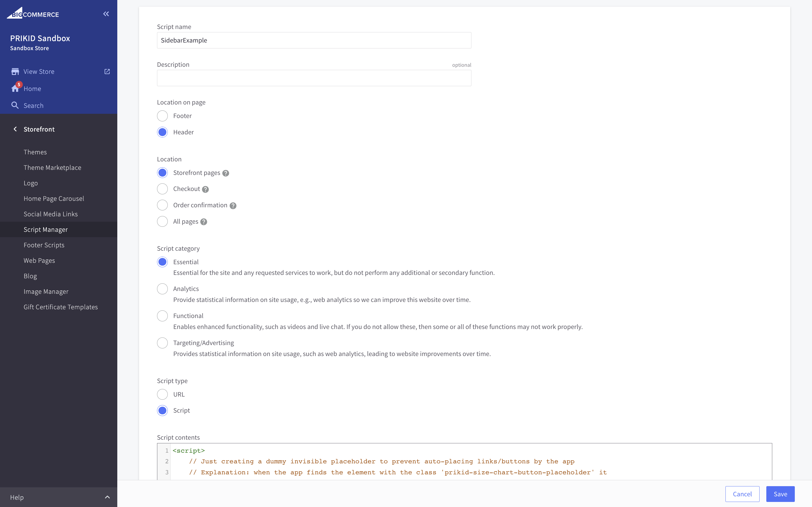Click the Description input field
The height and width of the screenshot is (507, 812).
tap(314, 78)
